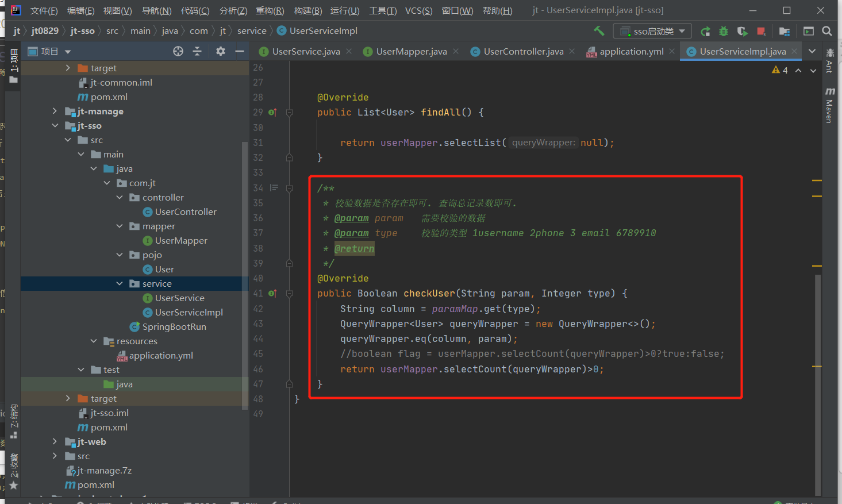Viewport: 842px width, 504px height.
Task: Click the doc render toggle icon on line 34
Action: click(x=274, y=188)
